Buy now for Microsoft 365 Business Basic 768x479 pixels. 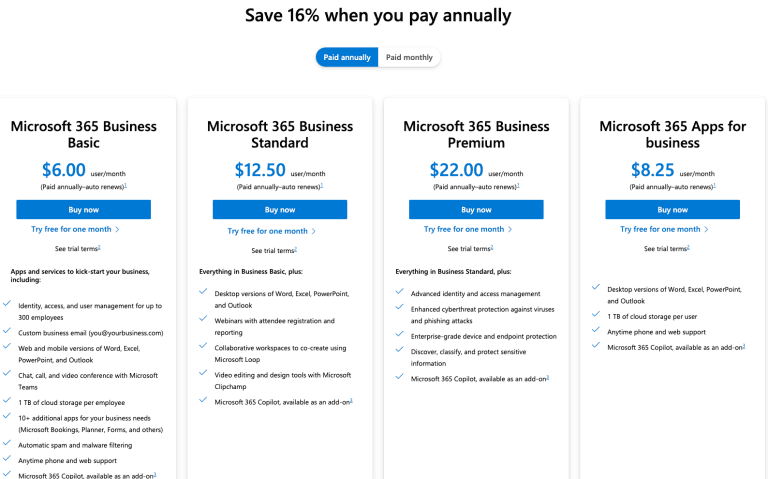tap(83, 210)
